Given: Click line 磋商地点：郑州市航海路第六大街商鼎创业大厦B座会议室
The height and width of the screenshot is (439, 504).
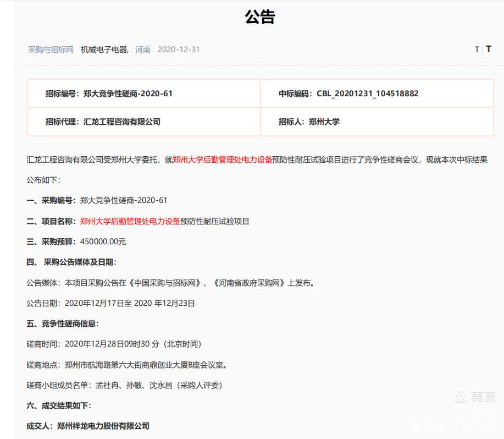Looking at the screenshot, I should pos(127,365).
